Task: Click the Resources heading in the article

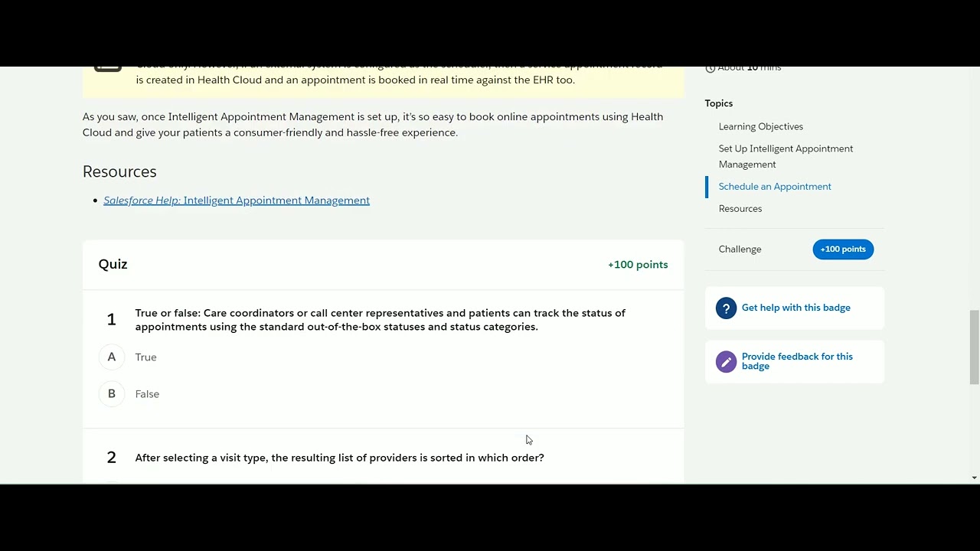Action: point(119,171)
